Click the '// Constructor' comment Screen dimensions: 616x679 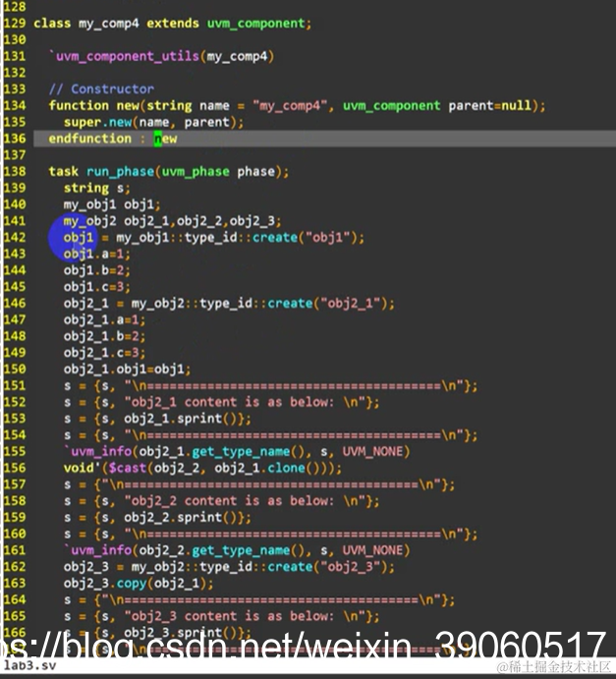click(101, 89)
